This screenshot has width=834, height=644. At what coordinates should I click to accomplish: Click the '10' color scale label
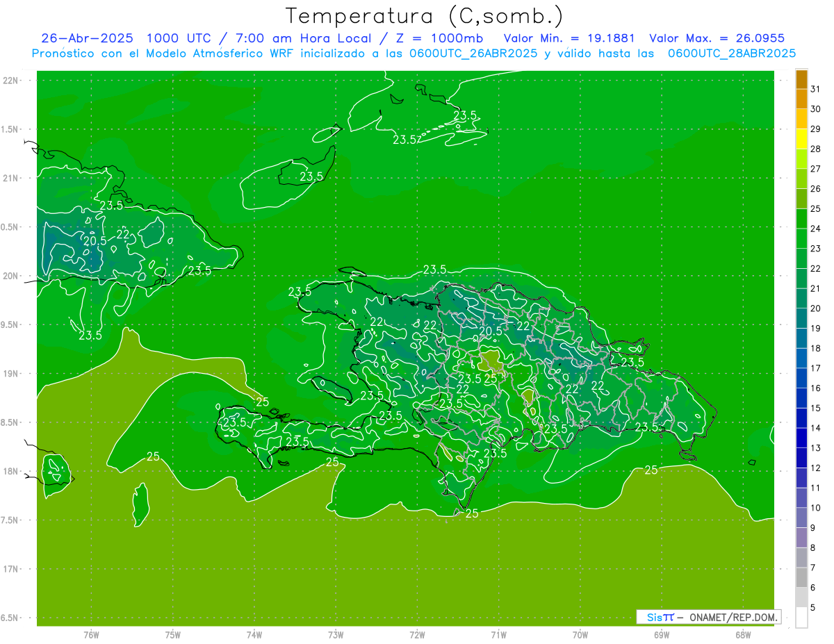tap(816, 508)
